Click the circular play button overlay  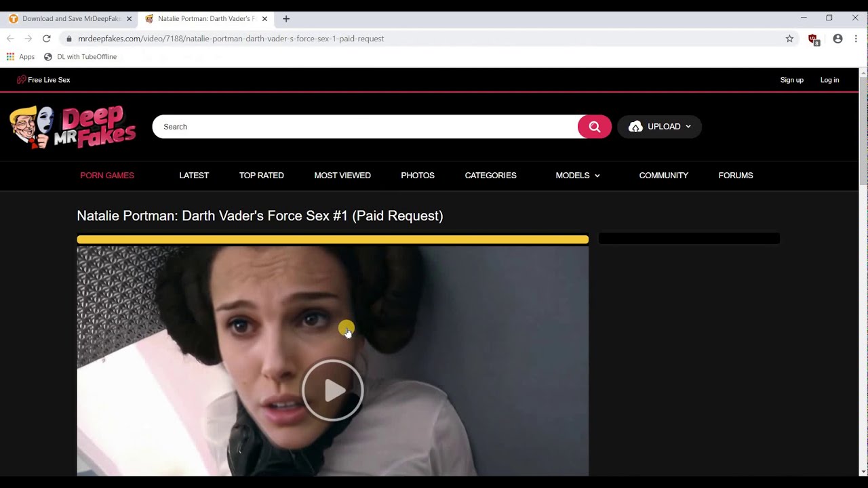click(333, 390)
